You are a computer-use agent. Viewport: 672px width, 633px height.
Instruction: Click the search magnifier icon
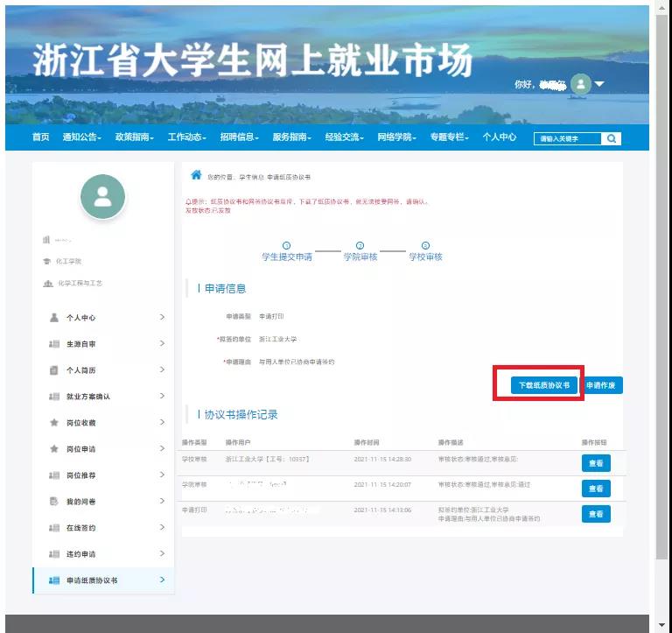(x=612, y=138)
